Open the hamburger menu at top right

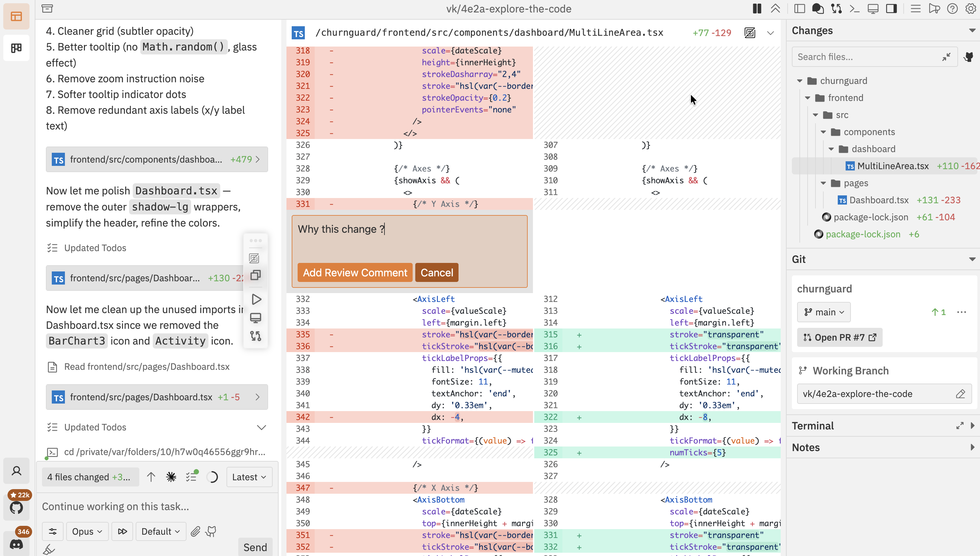915,9
